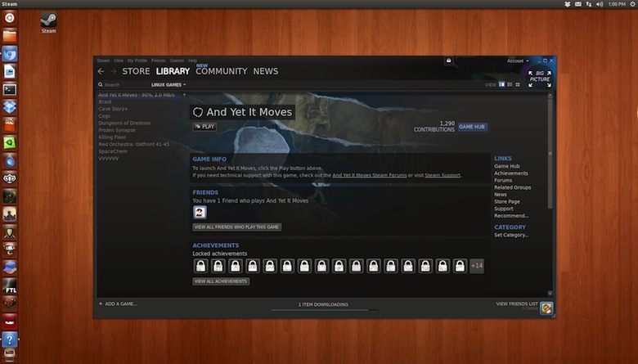The image size is (638, 364).
Task: Click the plus beside And Yet It Moves
Action: coord(184,94)
